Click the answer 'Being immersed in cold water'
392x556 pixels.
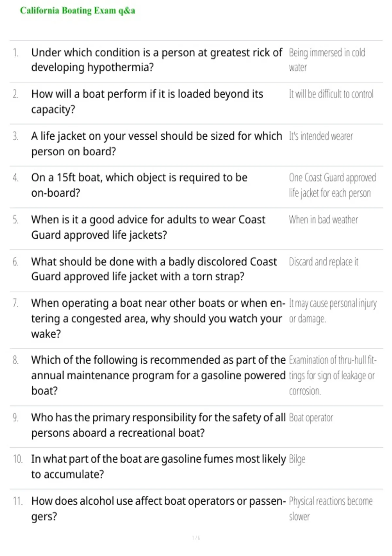pyautogui.click(x=327, y=60)
